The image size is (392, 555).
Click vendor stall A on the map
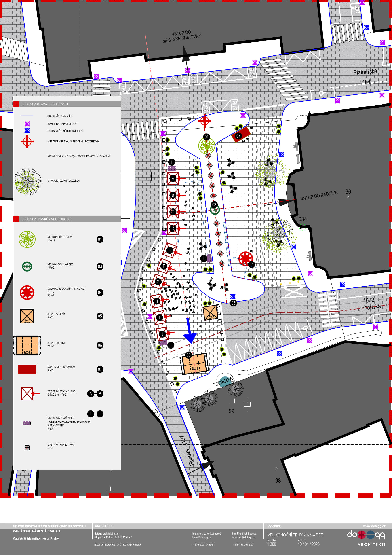pos(173,179)
